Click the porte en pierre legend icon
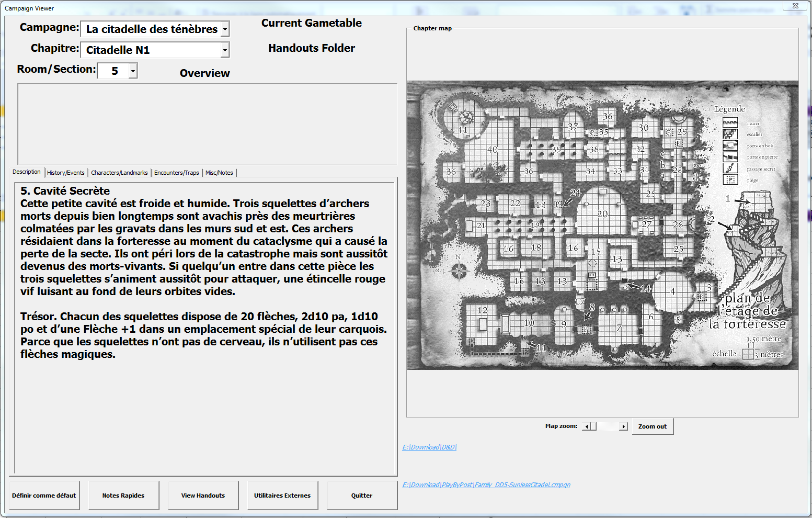Screen dimensions: 812x518 (x=730, y=156)
